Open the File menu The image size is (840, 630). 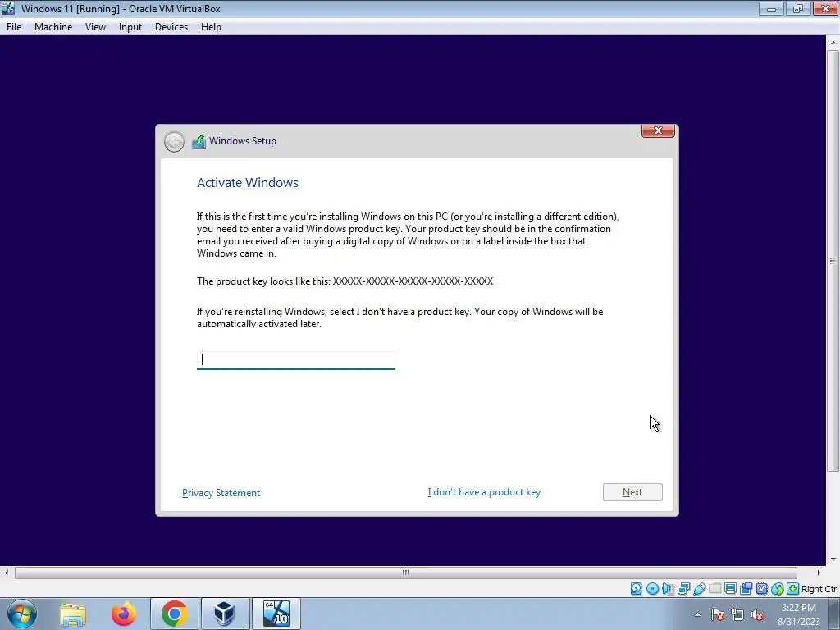(14, 27)
